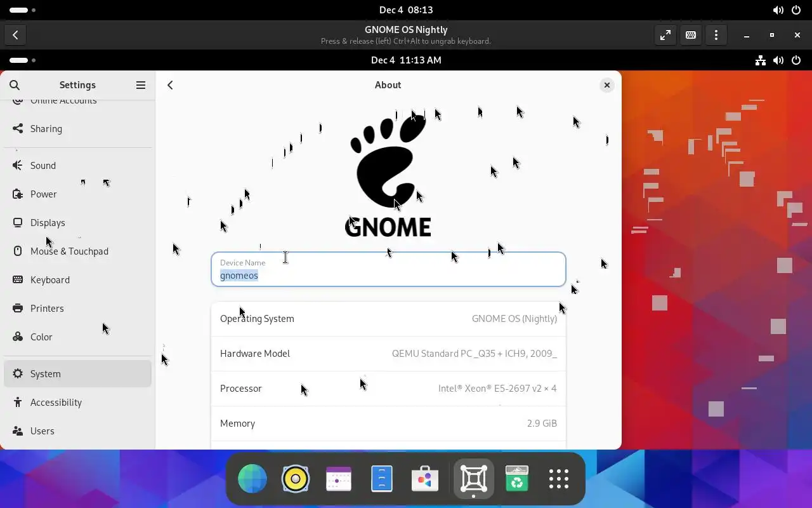Open Sharing settings panel

pyautogui.click(x=77, y=128)
